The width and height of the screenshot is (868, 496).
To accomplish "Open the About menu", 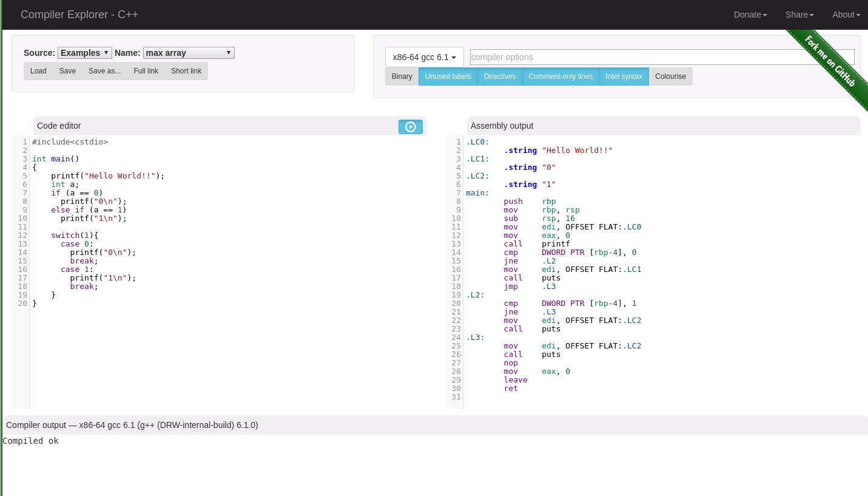I will (x=846, y=15).
